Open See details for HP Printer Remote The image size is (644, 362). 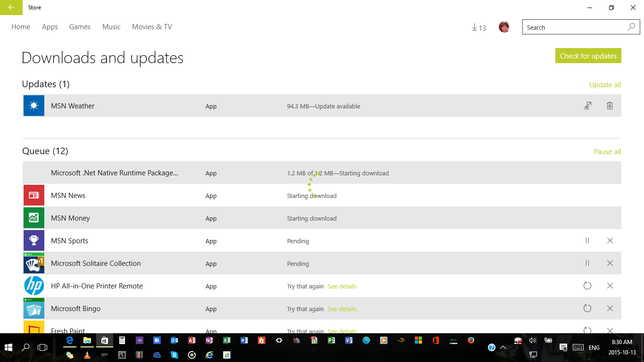coord(342,286)
